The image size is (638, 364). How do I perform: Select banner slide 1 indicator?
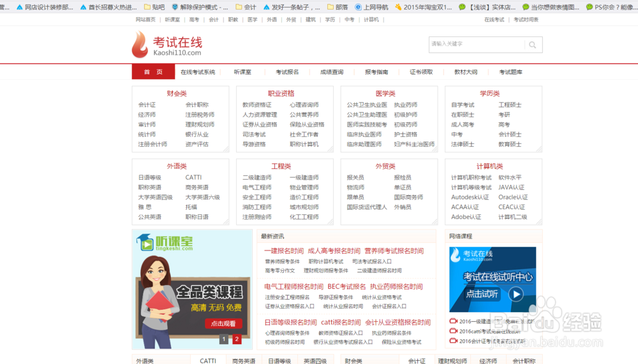click(x=224, y=339)
